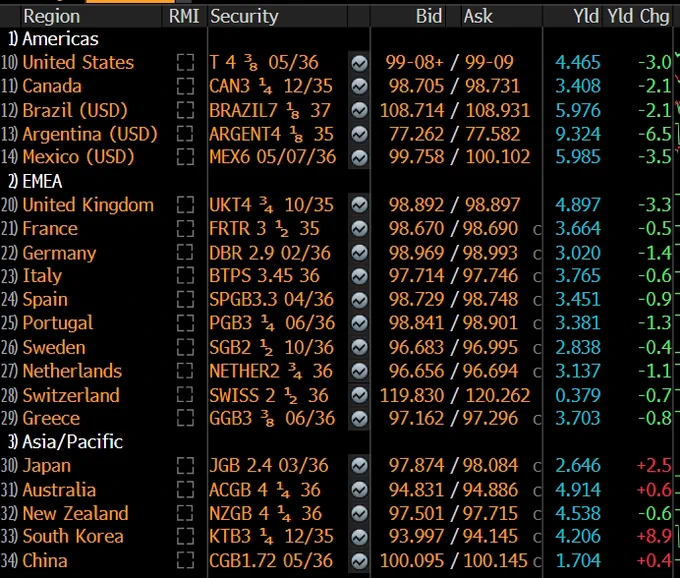This screenshot has width=680, height=578.
Task: Tick the RMI checkbox for Switzerland
Action: click(x=185, y=395)
